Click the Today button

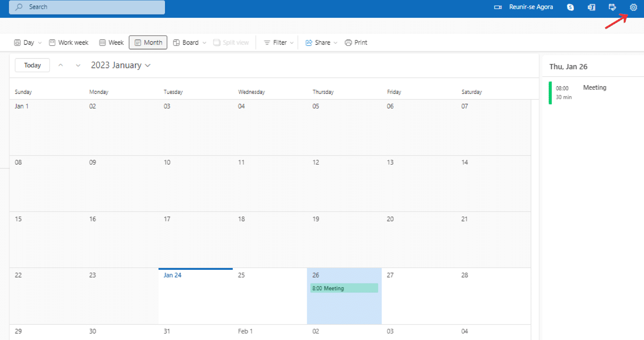32,65
